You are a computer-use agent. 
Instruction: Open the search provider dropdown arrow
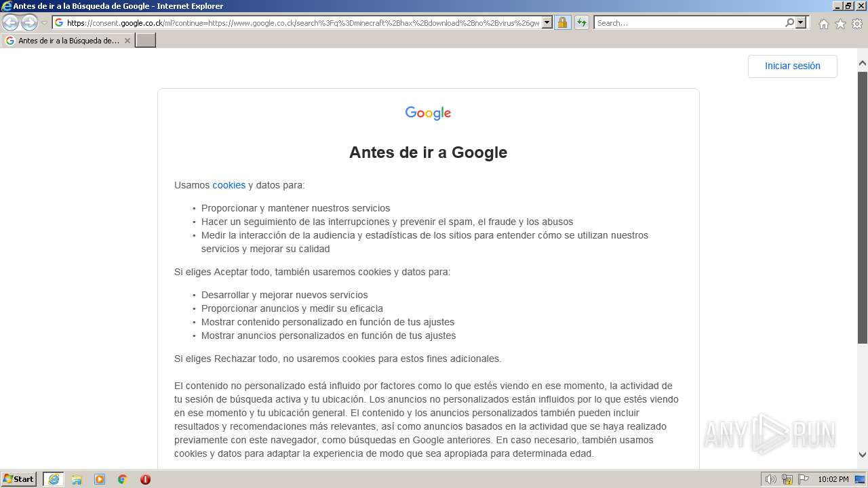[x=801, y=23]
